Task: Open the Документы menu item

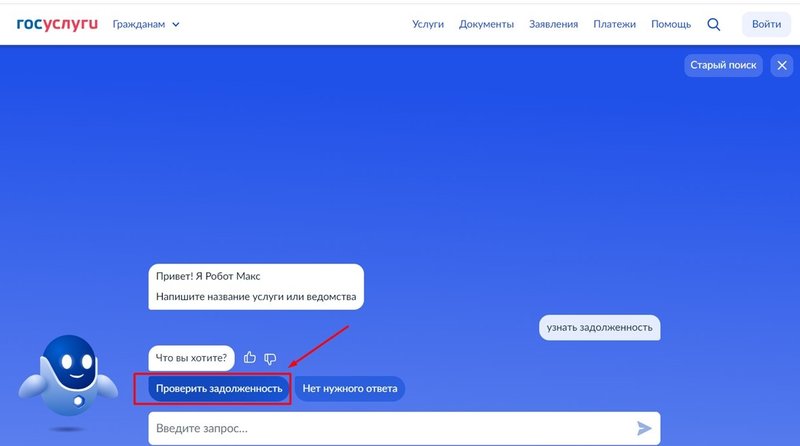Action: (486, 24)
